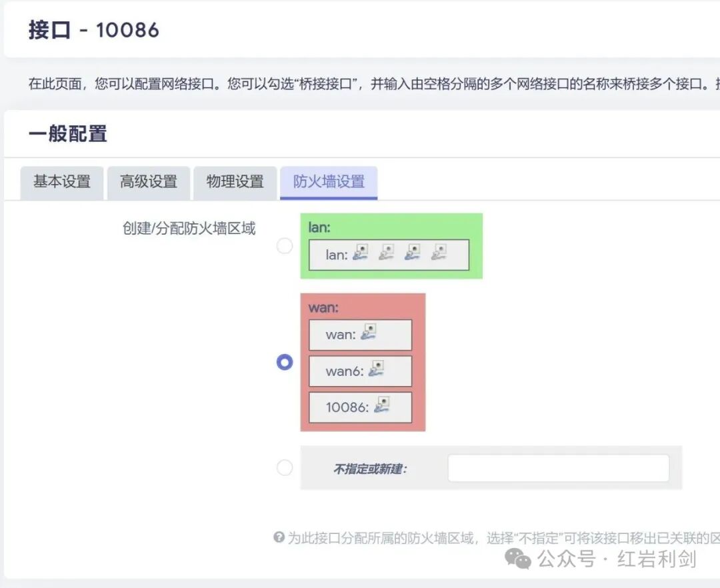Click the green lan zone box header
The width and height of the screenshot is (720, 588).
click(319, 227)
